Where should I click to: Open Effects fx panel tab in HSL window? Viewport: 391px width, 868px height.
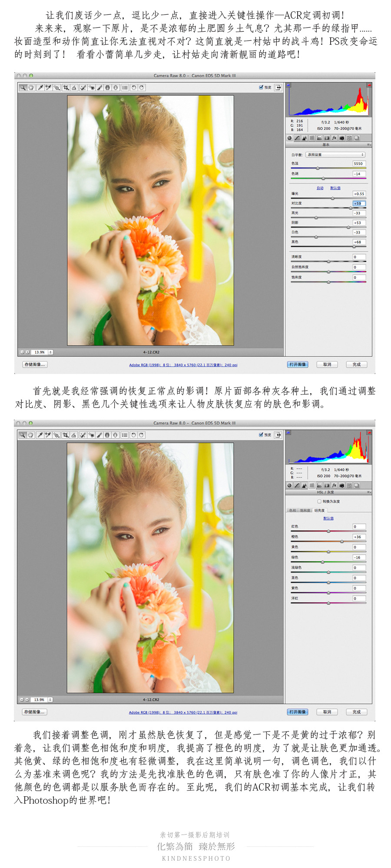click(x=334, y=486)
